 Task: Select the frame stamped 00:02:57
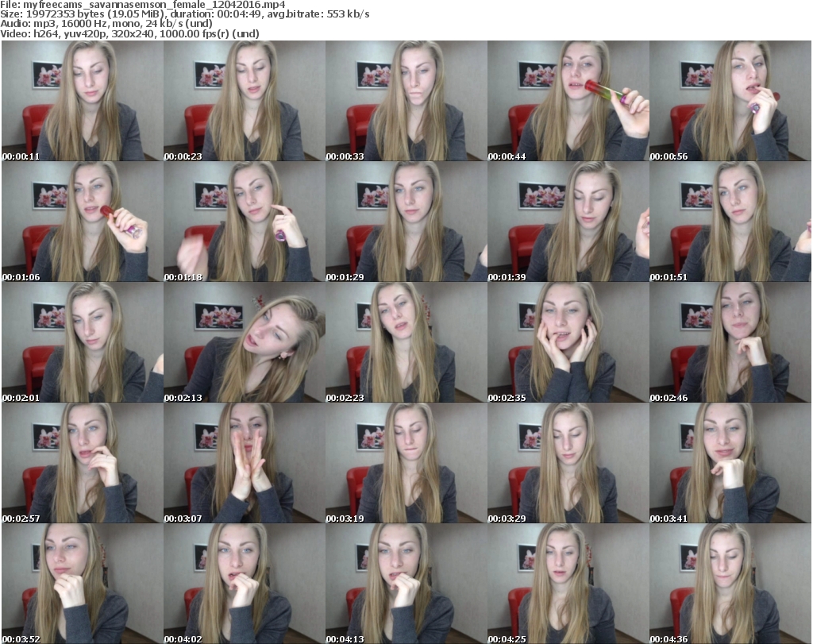[83, 462]
